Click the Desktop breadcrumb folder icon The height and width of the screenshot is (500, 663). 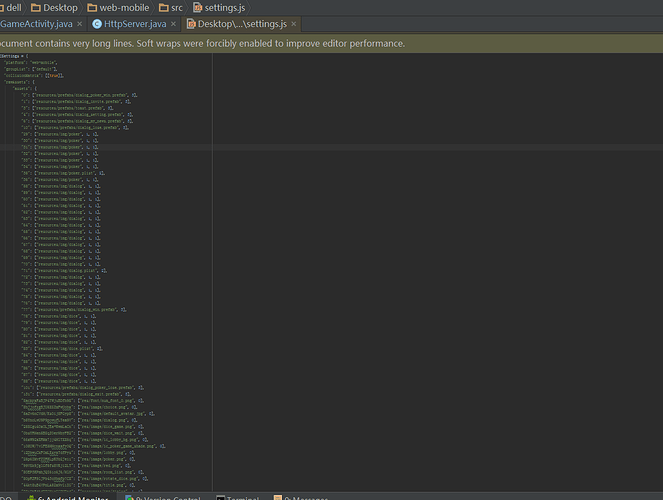(36, 8)
